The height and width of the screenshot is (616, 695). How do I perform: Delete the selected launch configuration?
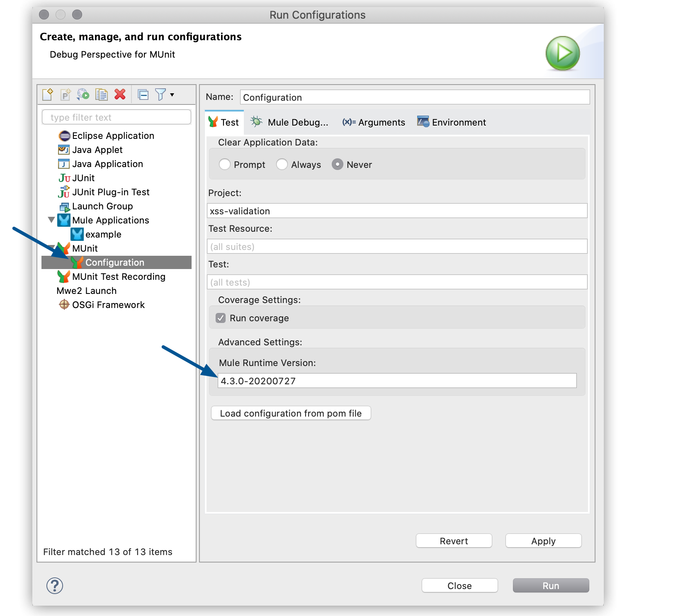pyautogui.click(x=120, y=95)
